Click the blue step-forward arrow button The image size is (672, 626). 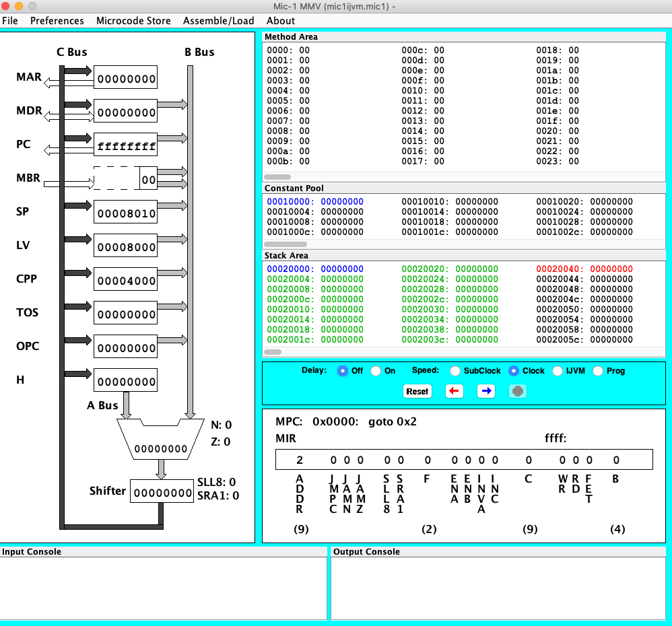[x=486, y=391]
